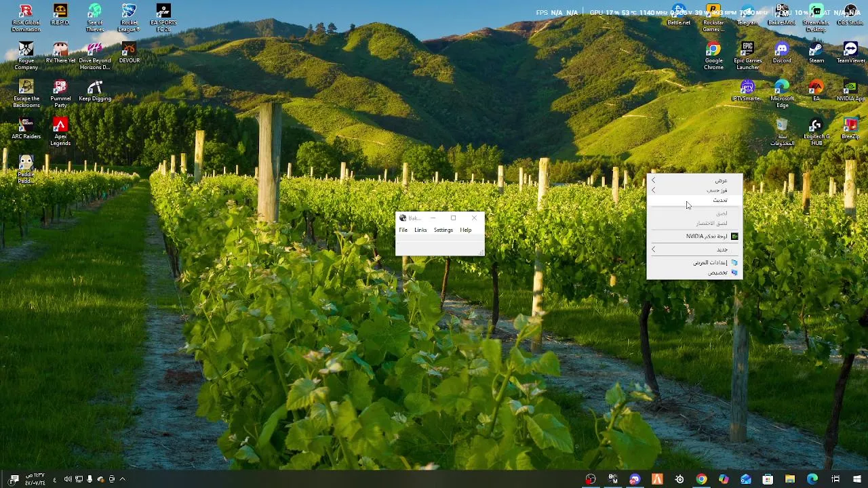The image size is (868, 488).
Task: Close the BakkesMod window
Action: point(474,218)
